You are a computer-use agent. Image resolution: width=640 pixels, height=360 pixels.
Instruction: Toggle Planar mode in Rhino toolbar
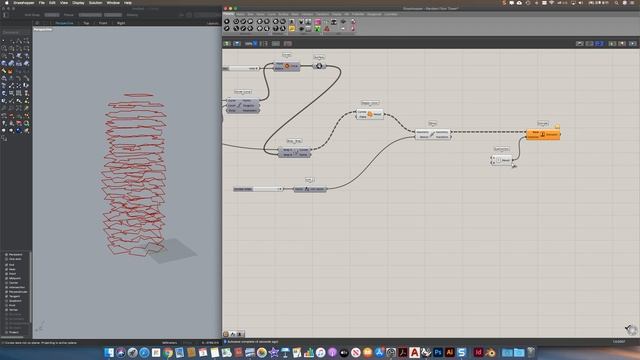(69, 15)
